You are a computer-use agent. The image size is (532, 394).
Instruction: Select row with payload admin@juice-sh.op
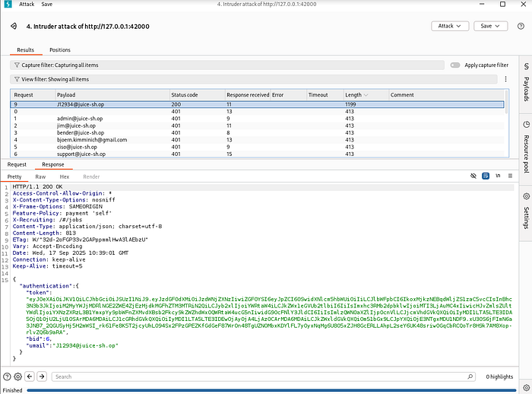[x=257, y=119]
